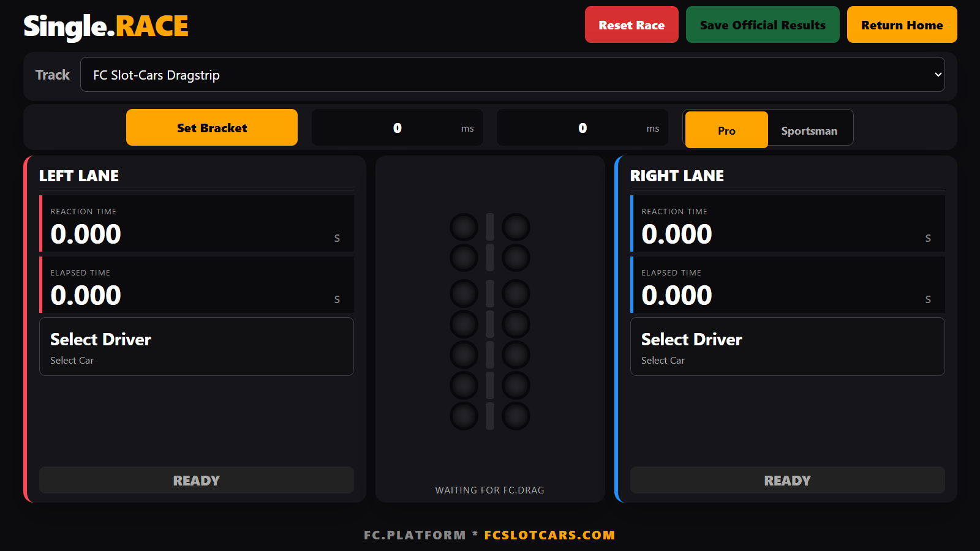Click the WAITING FOR FC.DRAG status

click(x=489, y=490)
